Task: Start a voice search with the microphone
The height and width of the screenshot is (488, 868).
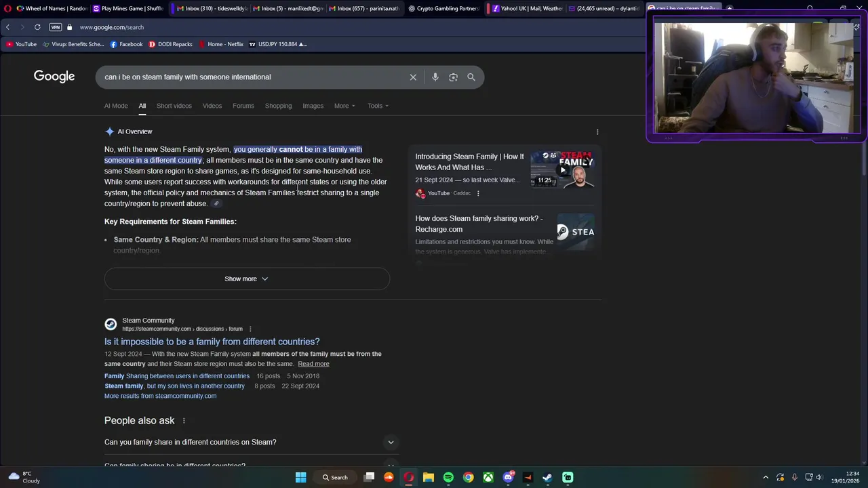Action: (x=435, y=77)
